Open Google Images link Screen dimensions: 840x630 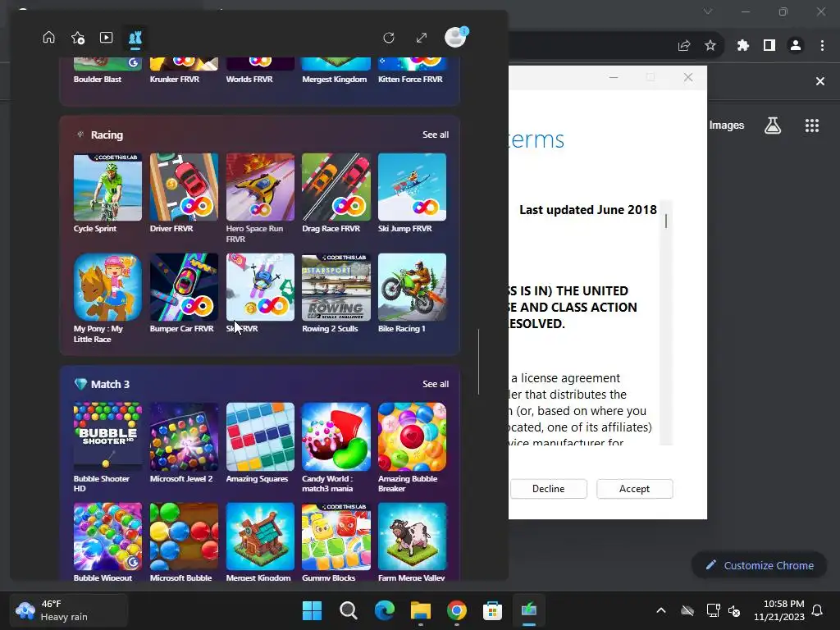pyautogui.click(x=727, y=126)
